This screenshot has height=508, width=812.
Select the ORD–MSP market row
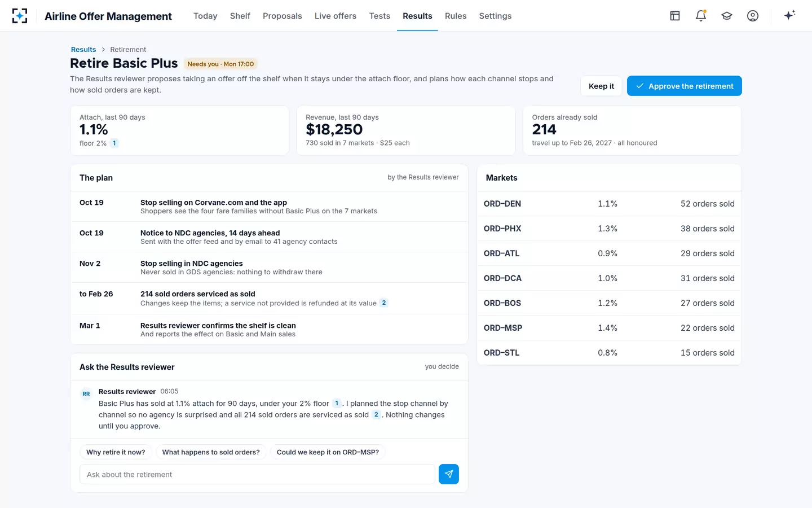(x=609, y=328)
